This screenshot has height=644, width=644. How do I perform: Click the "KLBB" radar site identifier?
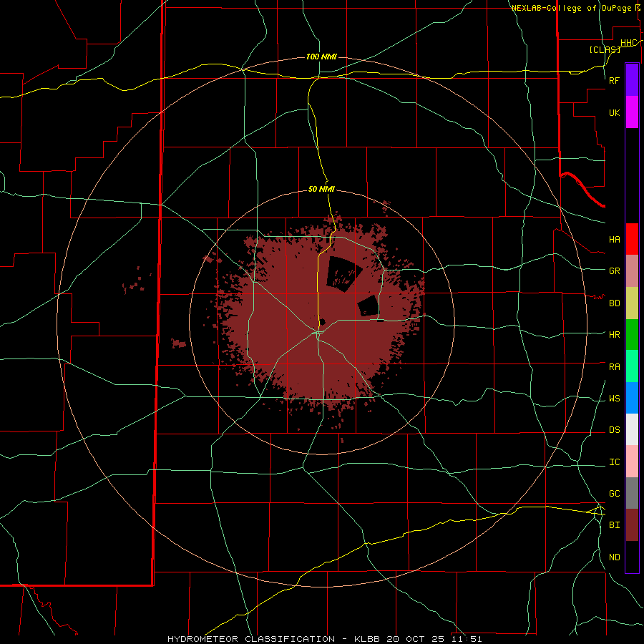367,639
